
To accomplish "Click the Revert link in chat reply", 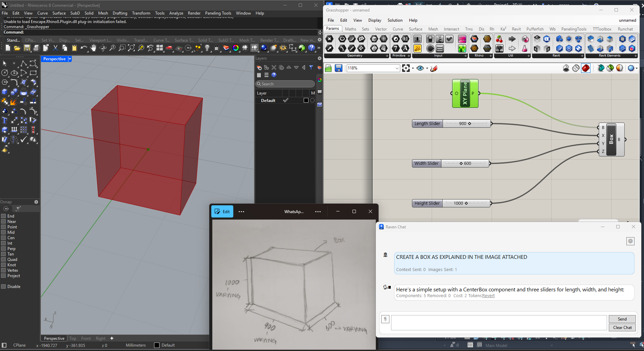I will (488, 296).
